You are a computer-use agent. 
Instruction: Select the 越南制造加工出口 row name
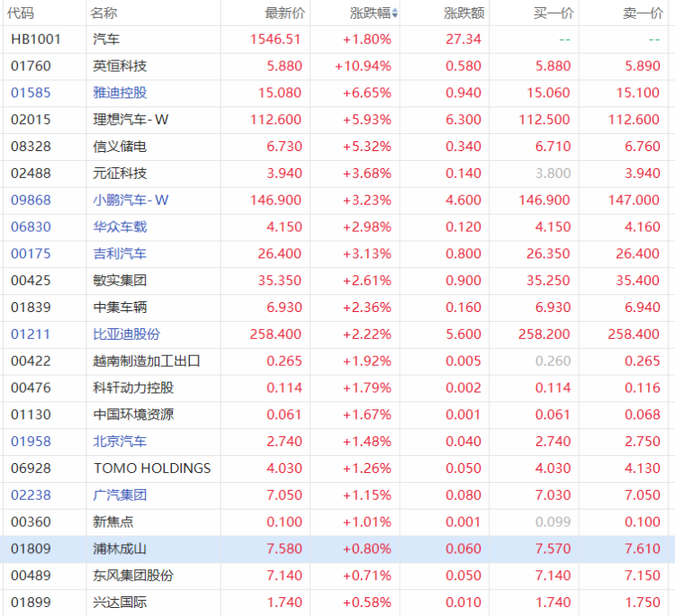(147, 361)
